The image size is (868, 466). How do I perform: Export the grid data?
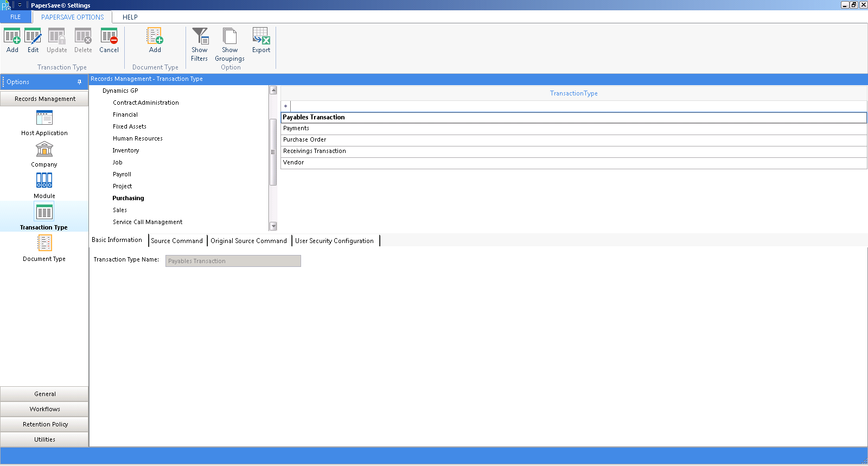pos(261,41)
